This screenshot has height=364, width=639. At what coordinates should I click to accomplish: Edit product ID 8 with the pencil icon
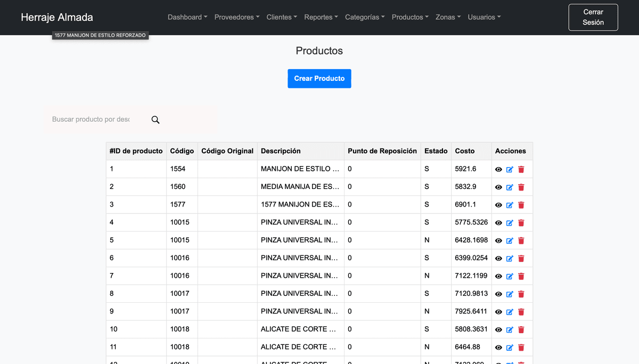click(509, 294)
